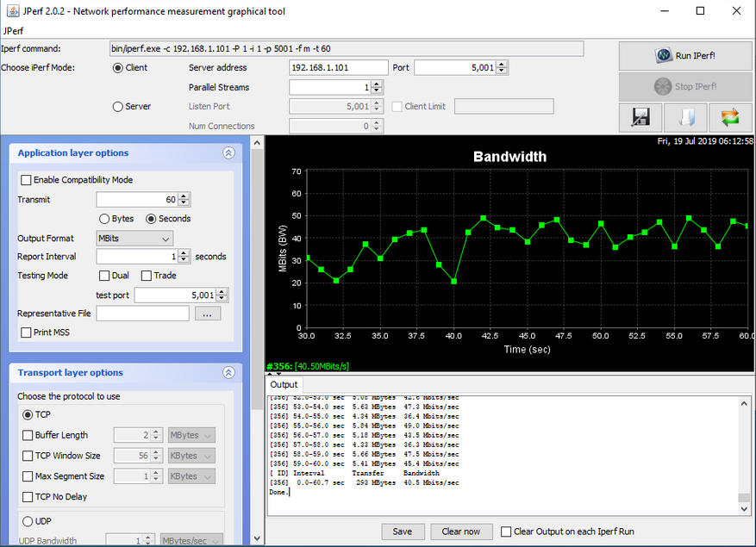Collapse Transport layer options panel chevron
Screen dimensions: 756x547
tap(228, 373)
